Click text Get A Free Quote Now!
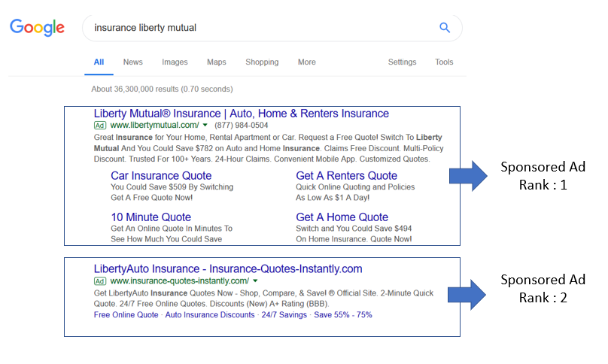The image size is (608, 364). click(x=151, y=198)
